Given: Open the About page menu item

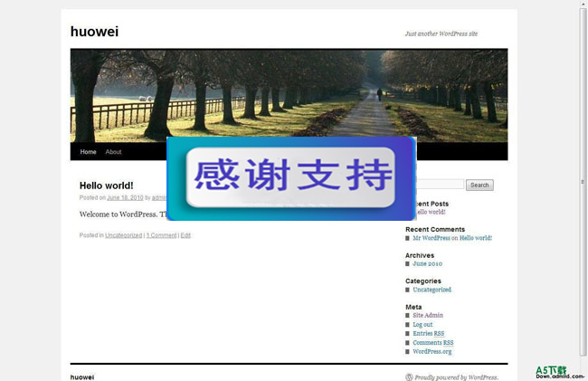Looking at the screenshot, I should [x=113, y=152].
